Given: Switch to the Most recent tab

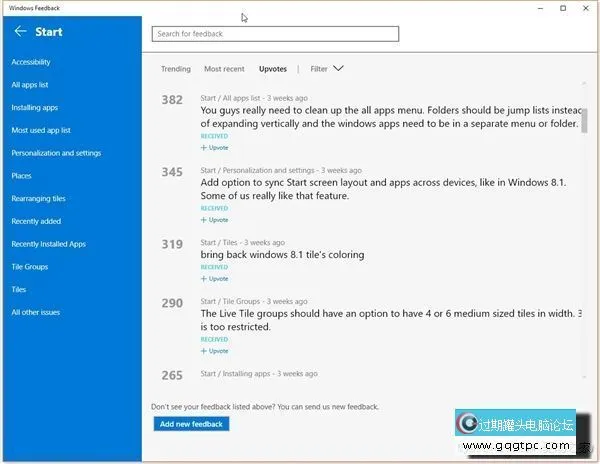Looking at the screenshot, I should (224, 69).
